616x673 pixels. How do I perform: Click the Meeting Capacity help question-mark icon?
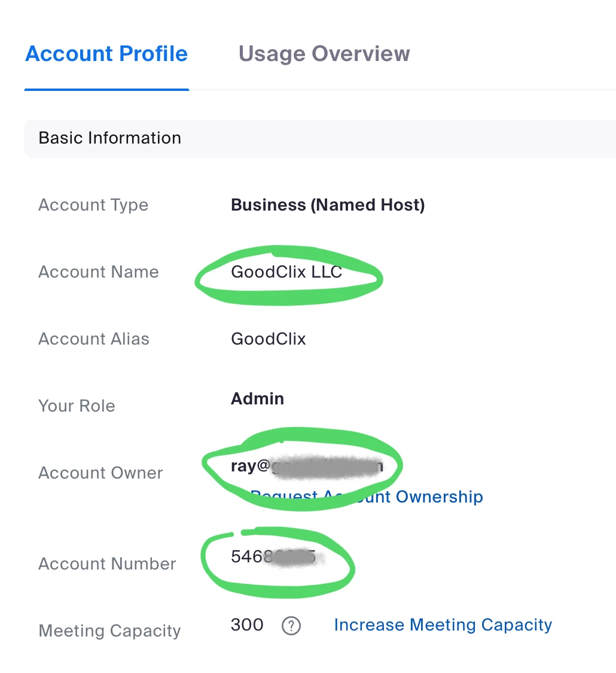pos(291,626)
